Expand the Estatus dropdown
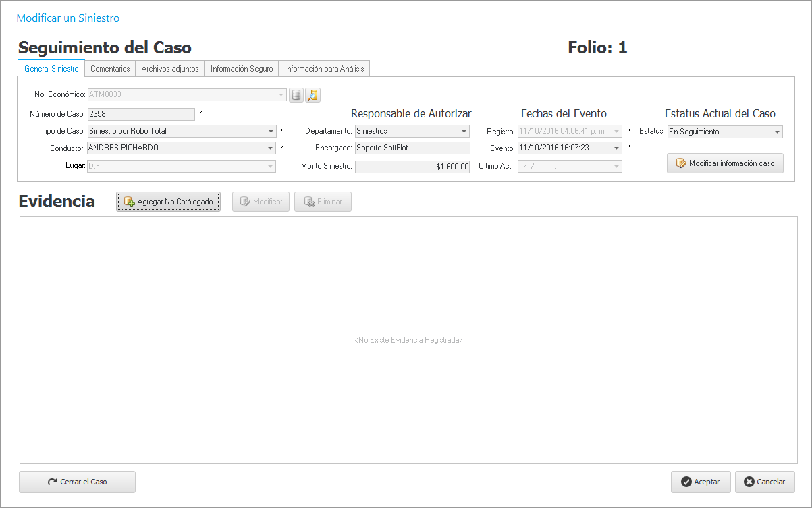The width and height of the screenshot is (812, 508). click(x=777, y=132)
